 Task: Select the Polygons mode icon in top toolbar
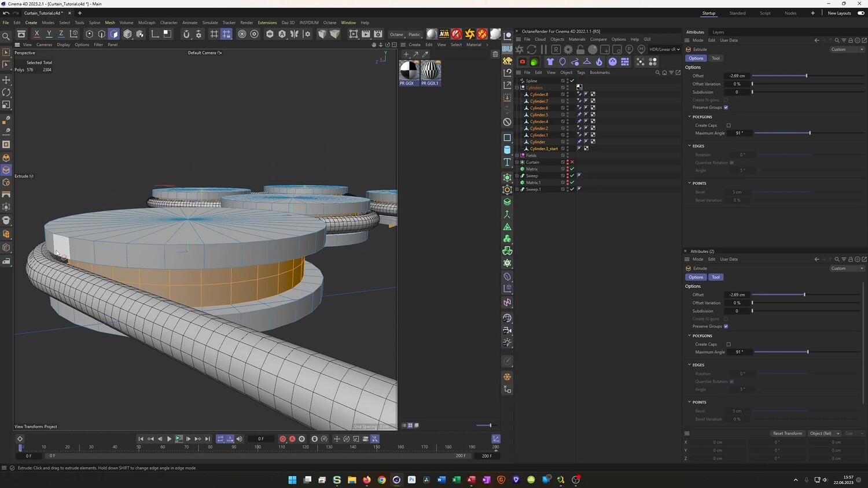[x=114, y=34]
